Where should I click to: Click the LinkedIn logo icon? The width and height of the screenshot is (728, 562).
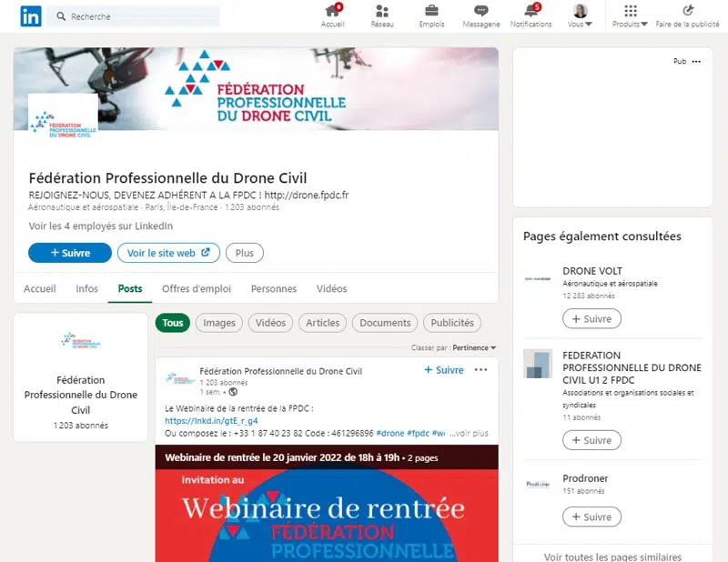click(x=31, y=16)
